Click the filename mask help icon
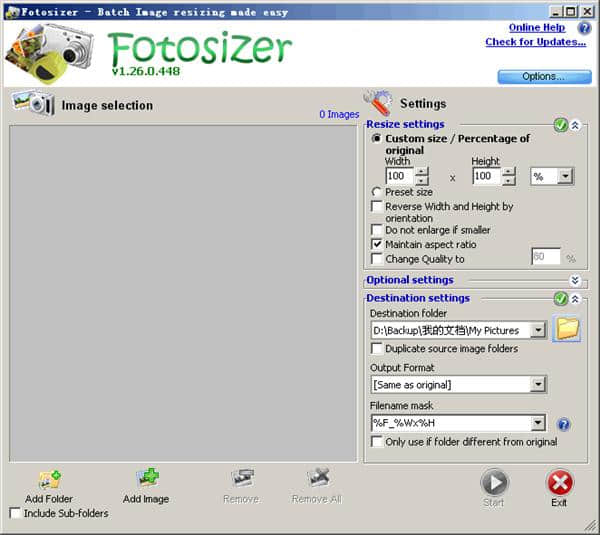Screen dimensions: 600x535 564,424
